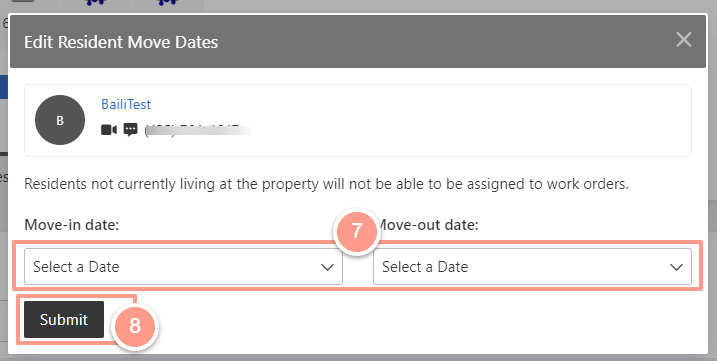Click the work orders notice text

[326, 184]
